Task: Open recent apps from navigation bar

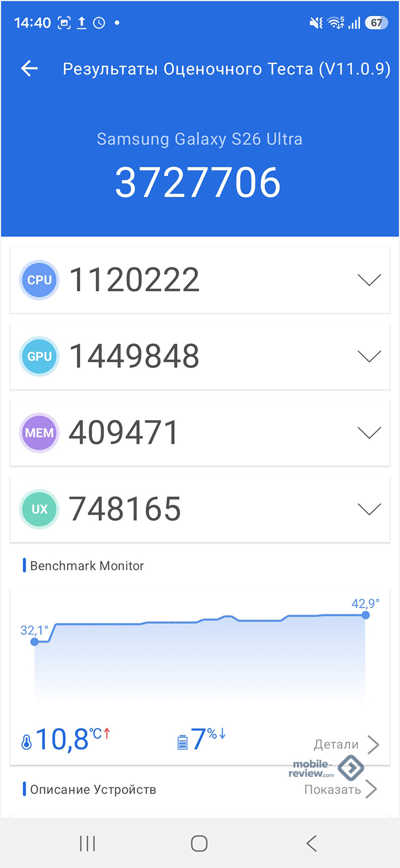Action: pos(87,844)
